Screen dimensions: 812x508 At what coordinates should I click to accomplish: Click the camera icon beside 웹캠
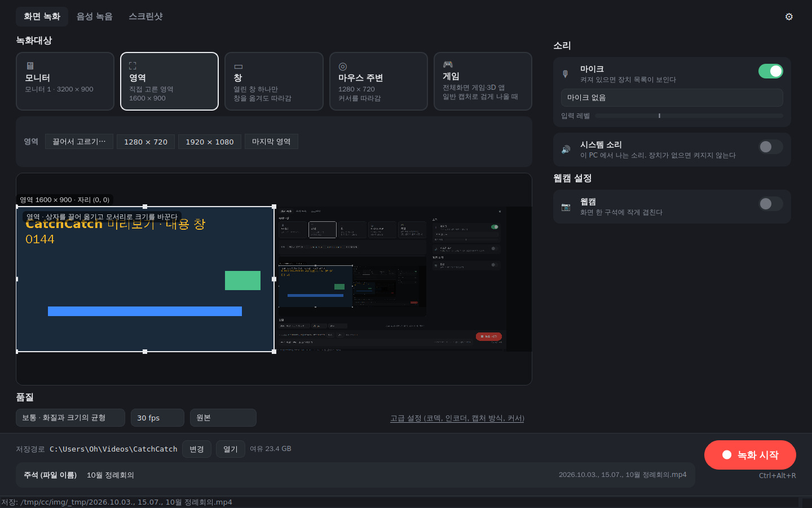[x=566, y=207]
